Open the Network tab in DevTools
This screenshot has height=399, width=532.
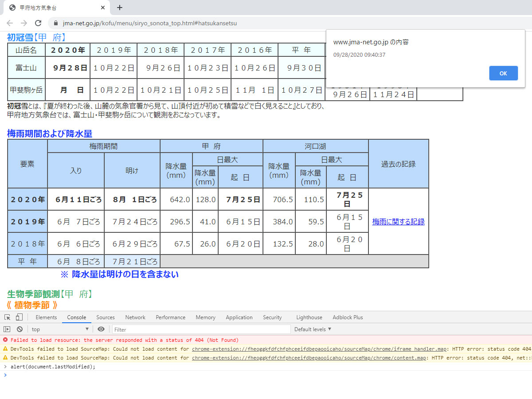click(x=135, y=317)
